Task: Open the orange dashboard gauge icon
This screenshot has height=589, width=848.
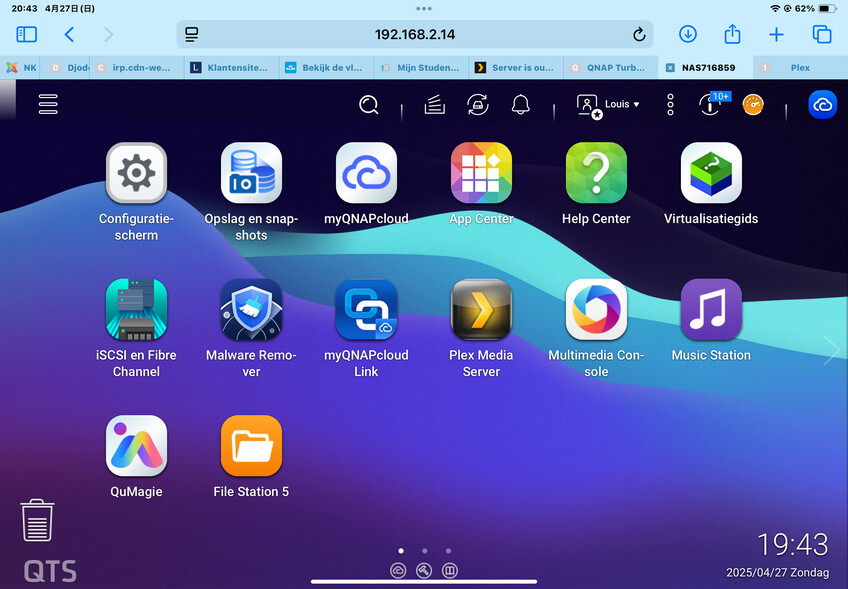Action: pos(753,105)
